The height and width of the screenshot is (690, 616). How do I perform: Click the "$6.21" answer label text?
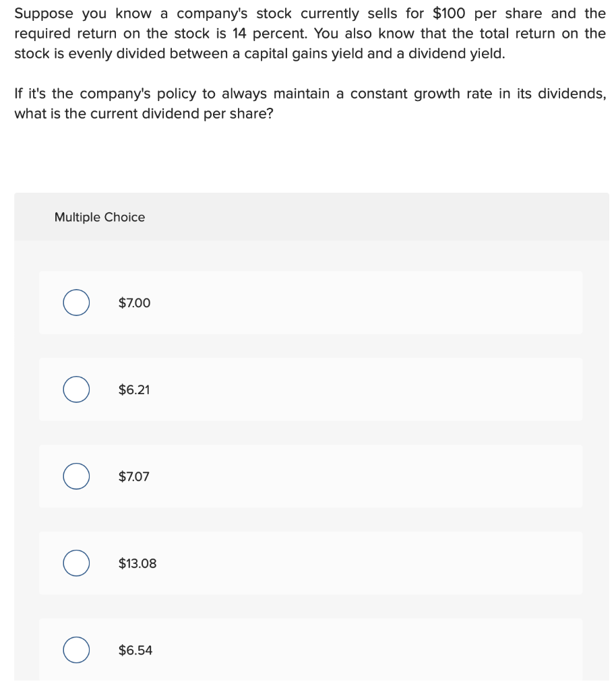pos(134,389)
